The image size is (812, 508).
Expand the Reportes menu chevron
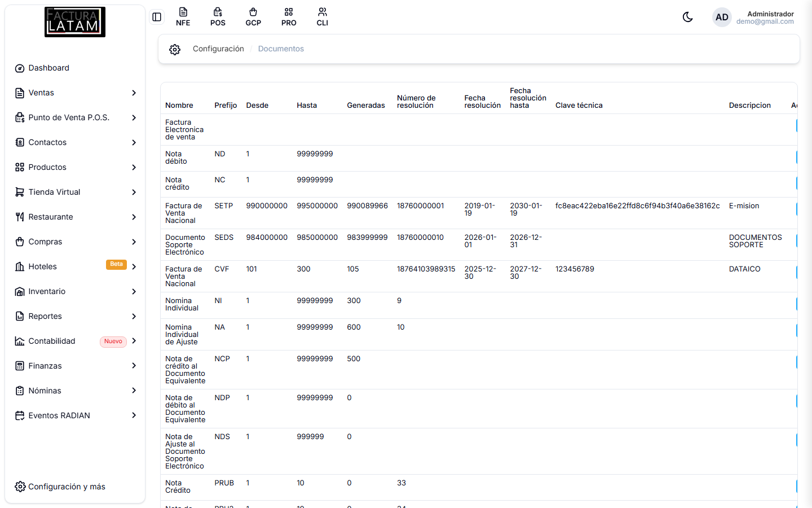[x=134, y=317]
